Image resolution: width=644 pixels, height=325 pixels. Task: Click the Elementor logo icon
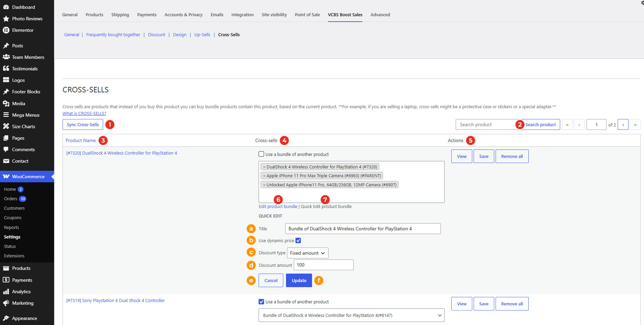[6, 30]
